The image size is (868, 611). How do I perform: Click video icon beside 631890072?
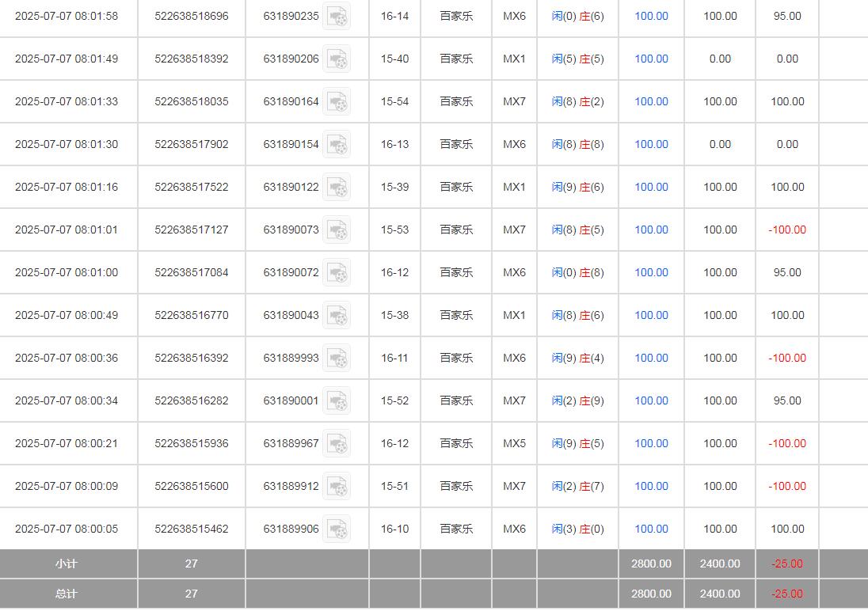coord(337,272)
